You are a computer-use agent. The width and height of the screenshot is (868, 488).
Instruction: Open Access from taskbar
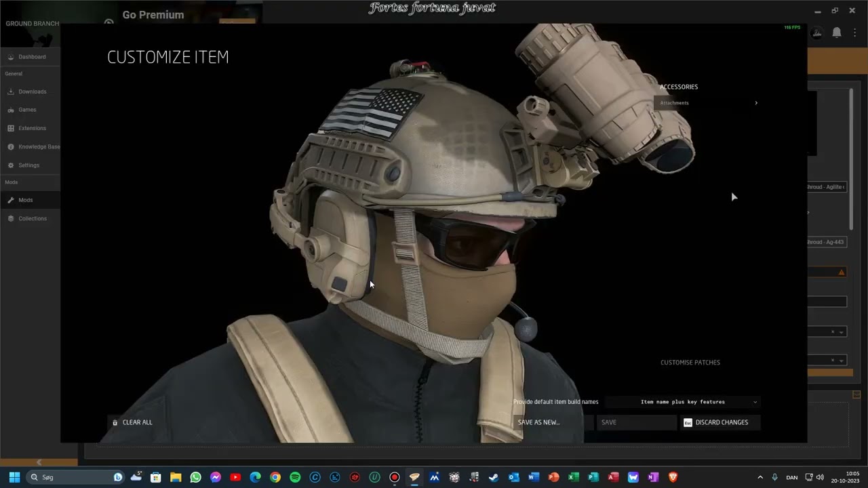tap(613, 477)
